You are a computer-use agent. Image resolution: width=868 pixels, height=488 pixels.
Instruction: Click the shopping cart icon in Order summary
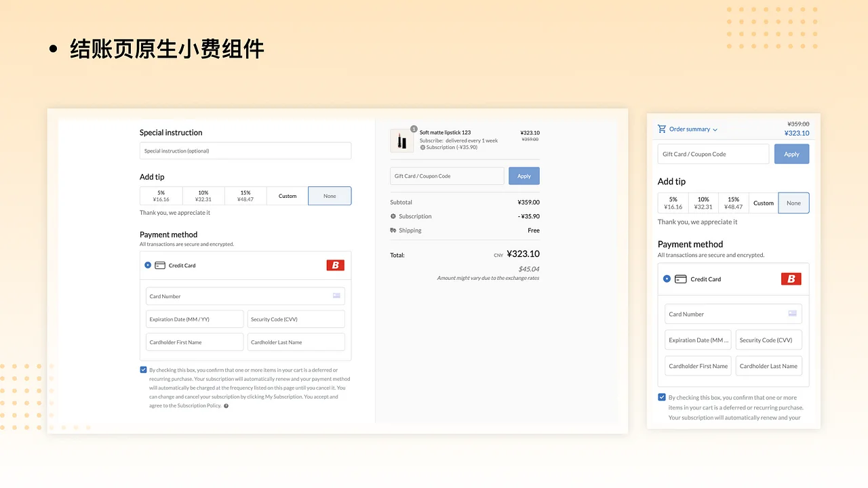coord(661,129)
